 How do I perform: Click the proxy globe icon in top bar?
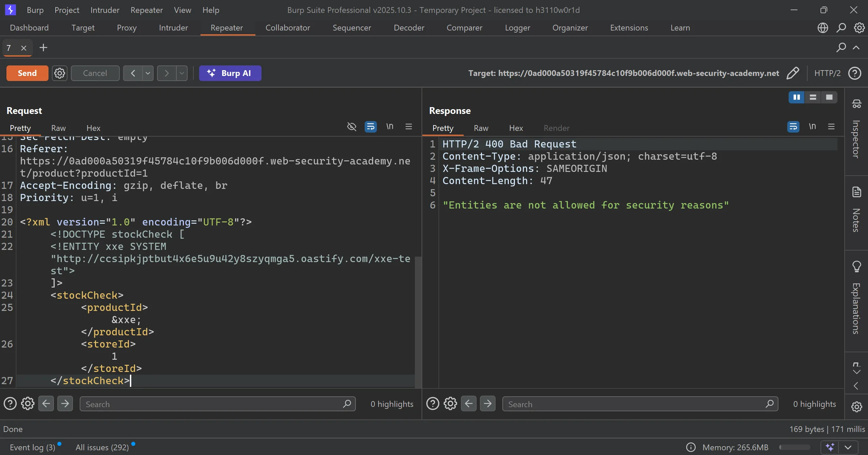(823, 28)
